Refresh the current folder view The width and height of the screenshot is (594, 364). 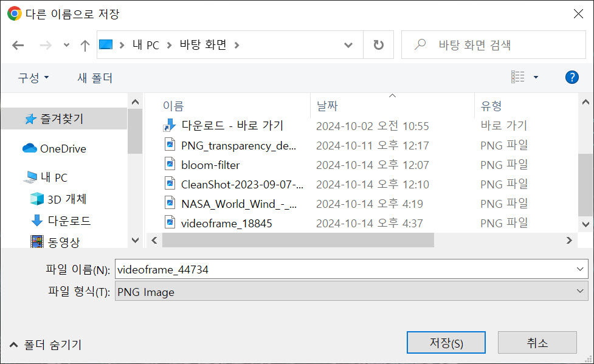(378, 45)
